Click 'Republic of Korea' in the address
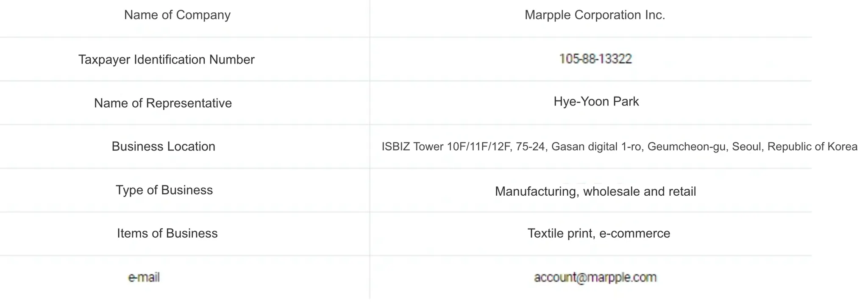 tap(812, 147)
